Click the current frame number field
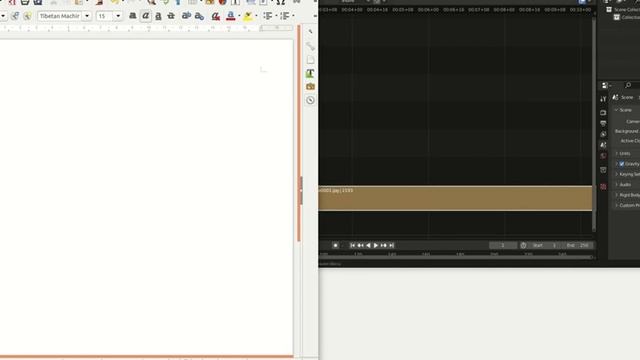 click(503, 245)
